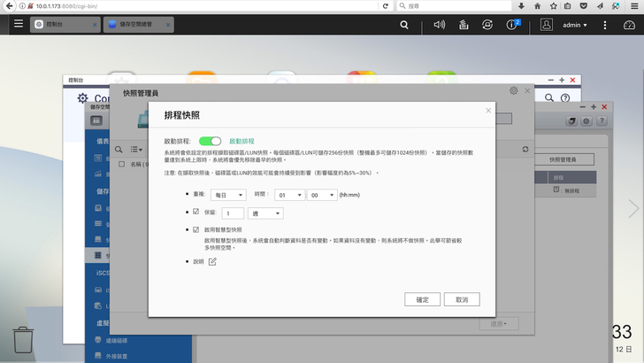Screen dimensions: 644x363
Task: Switch to the 控制台 taskbar tab
Action: coord(64,25)
